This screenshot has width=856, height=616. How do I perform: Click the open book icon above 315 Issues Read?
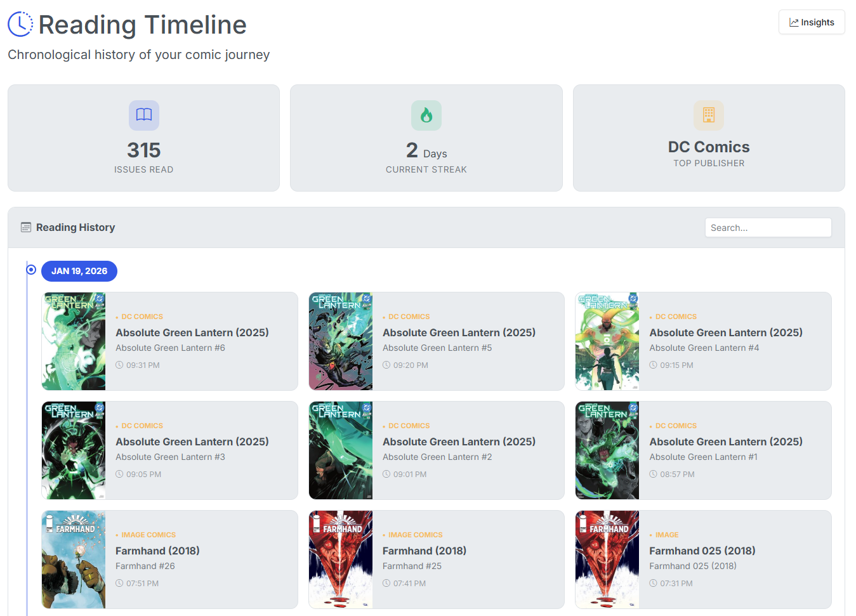(143, 115)
